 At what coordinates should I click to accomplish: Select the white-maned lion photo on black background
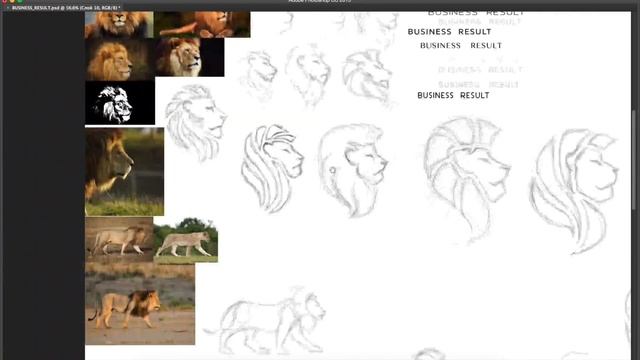189,57
